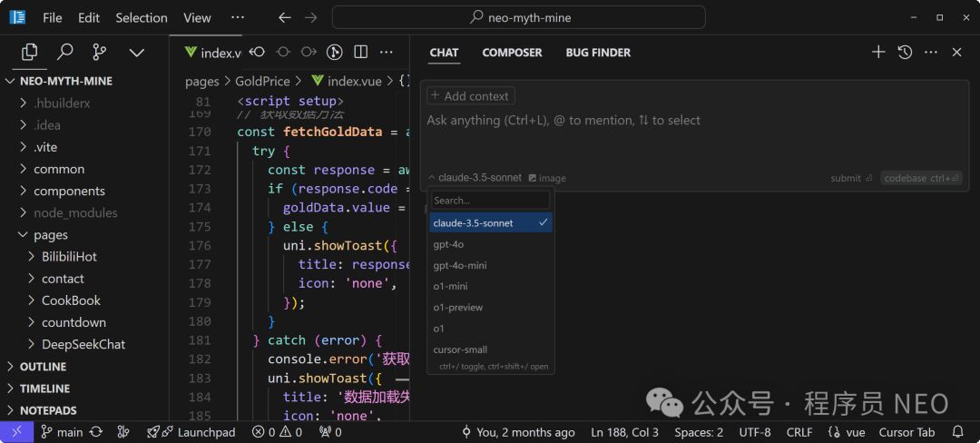The width and height of the screenshot is (980, 443).
Task: Open the Selection menu
Action: click(x=142, y=17)
